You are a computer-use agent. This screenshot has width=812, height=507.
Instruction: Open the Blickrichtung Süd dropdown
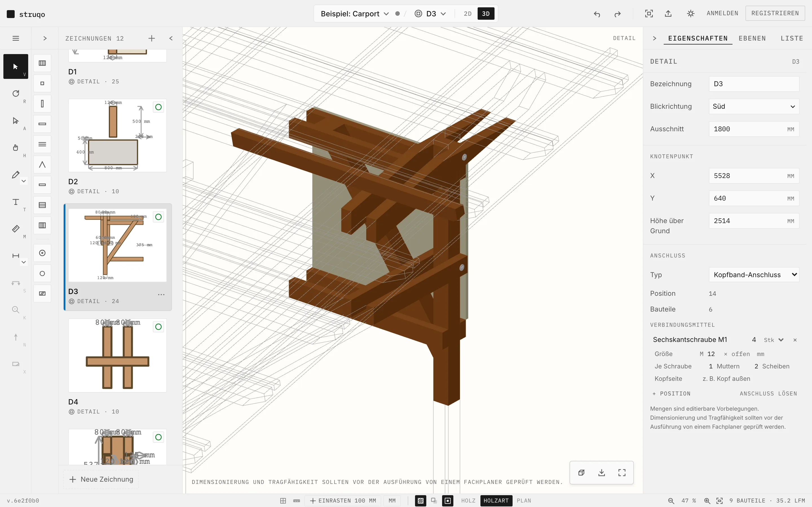click(x=754, y=106)
